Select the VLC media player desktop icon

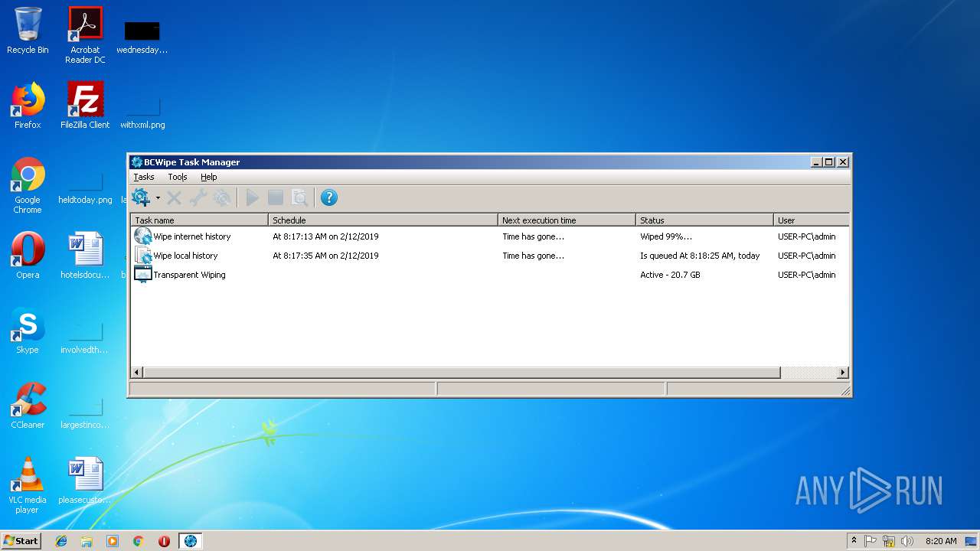pyautogui.click(x=28, y=485)
